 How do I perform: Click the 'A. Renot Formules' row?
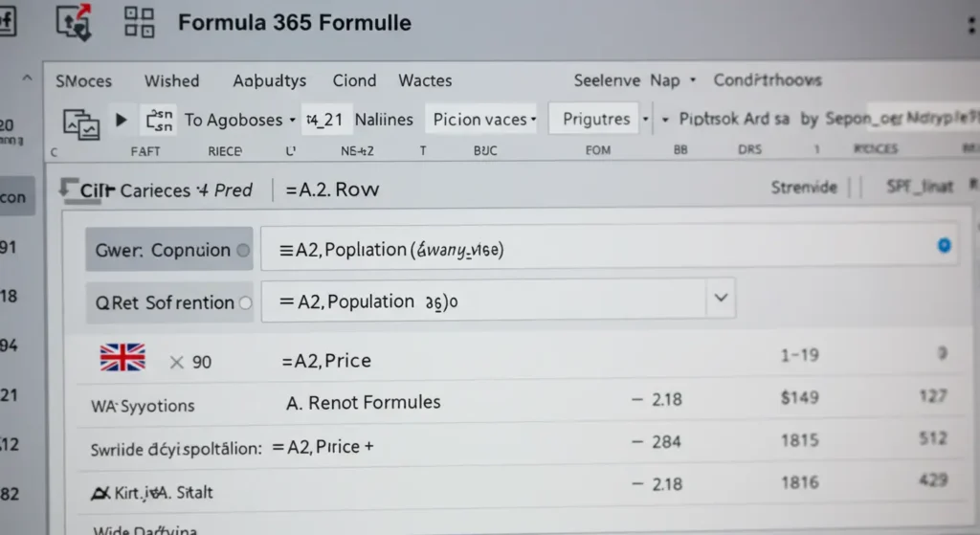pyautogui.click(x=364, y=402)
